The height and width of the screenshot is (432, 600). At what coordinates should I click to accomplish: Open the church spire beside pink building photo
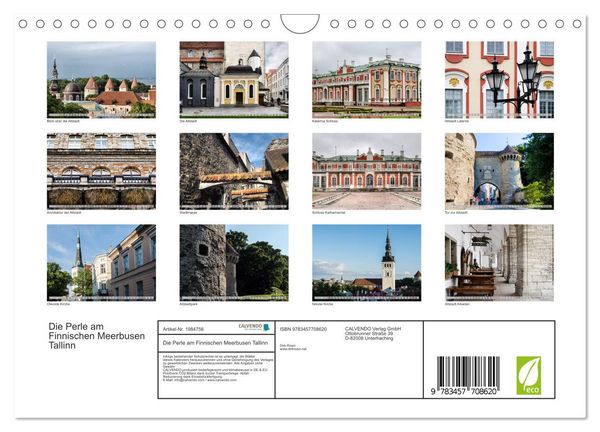click(x=101, y=262)
